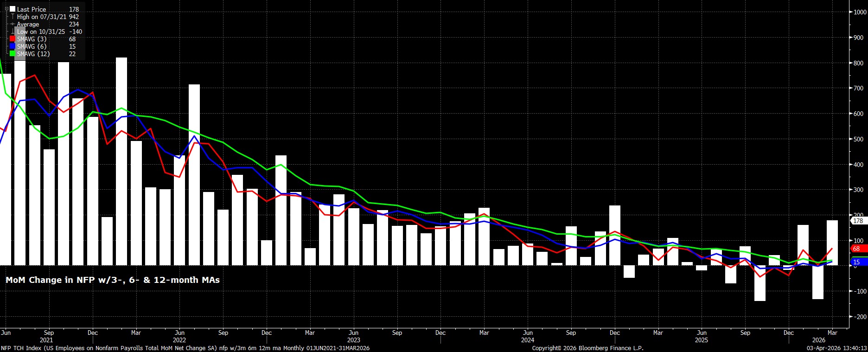The height and width of the screenshot is (352, 868).
Task: Click the NFP TCH Index footer description
Action: click(185, 348)
